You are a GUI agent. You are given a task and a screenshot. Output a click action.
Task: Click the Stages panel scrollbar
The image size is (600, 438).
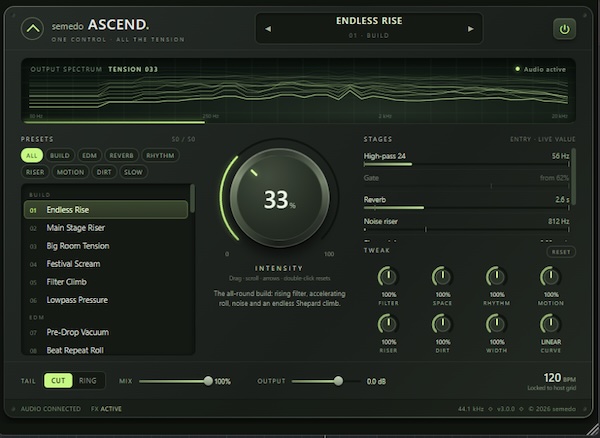(x=573, y=176)
